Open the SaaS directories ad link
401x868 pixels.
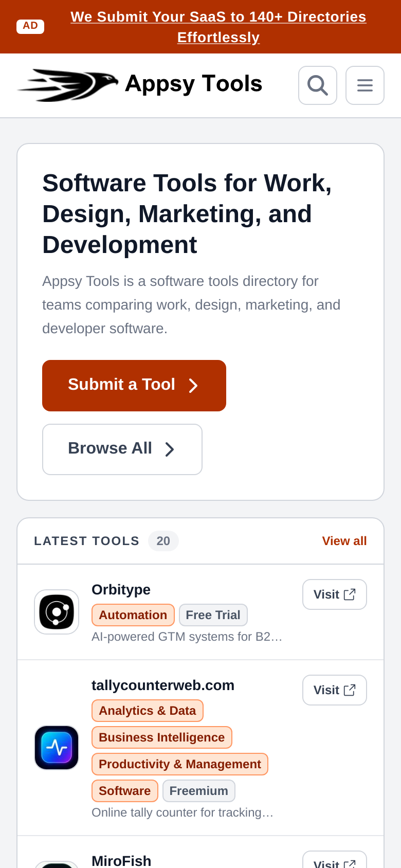click(218, 27)
